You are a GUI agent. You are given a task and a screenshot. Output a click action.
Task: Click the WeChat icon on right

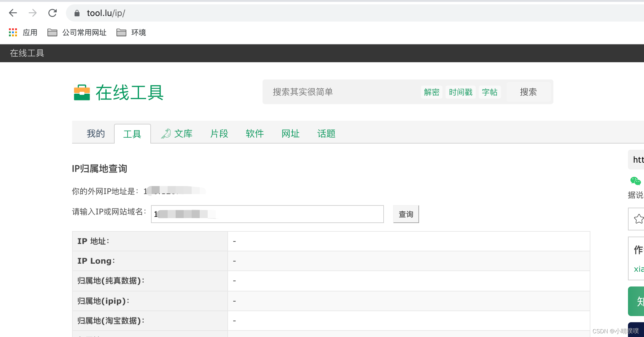635,181
